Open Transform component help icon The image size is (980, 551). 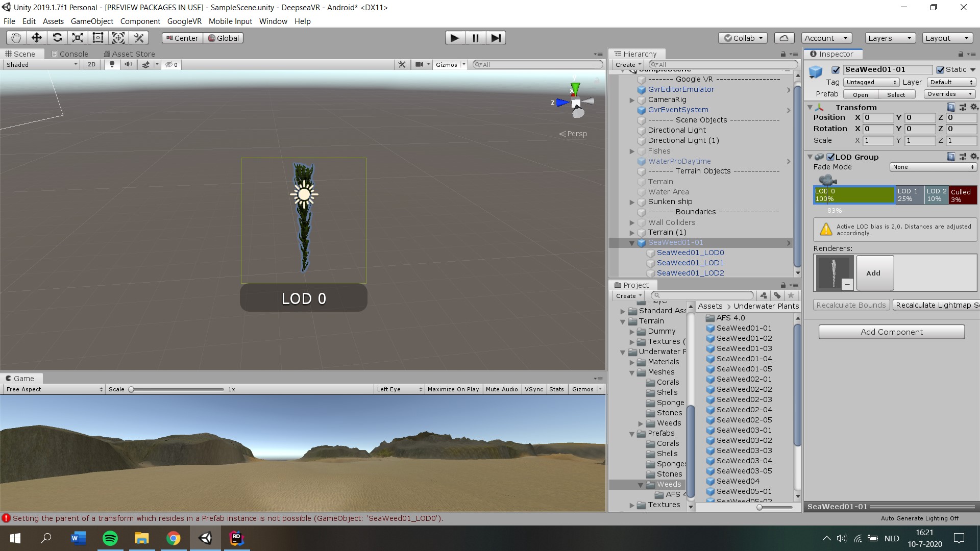pos(951,107)
